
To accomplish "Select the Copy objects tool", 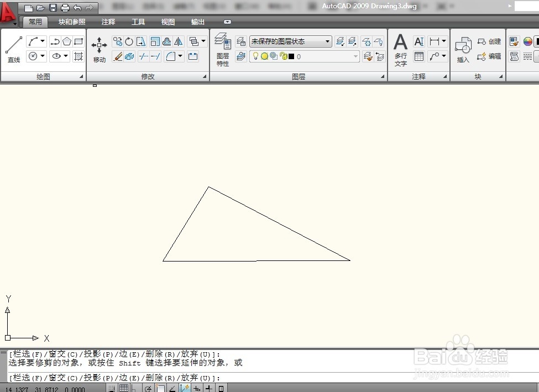I will (x=118, y=41).
